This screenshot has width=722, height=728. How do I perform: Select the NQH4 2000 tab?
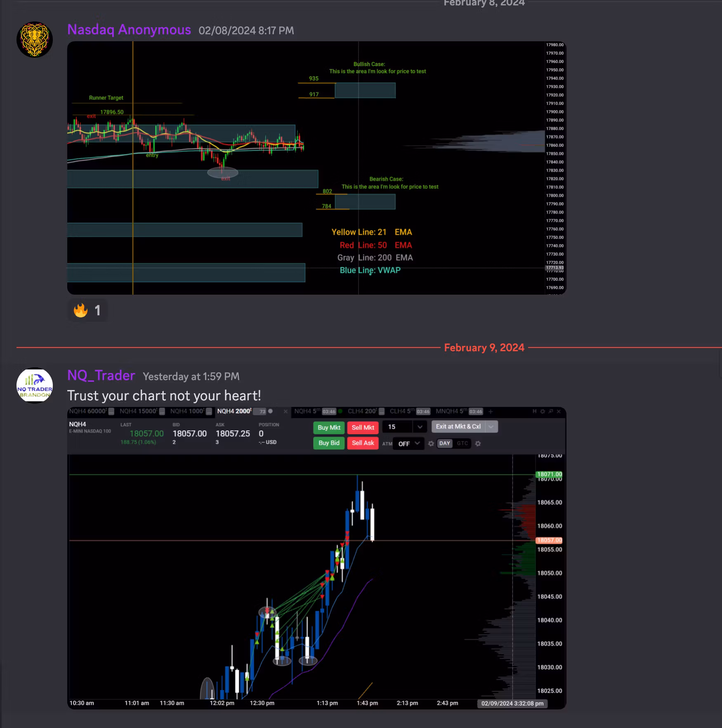tap(234, 411)
